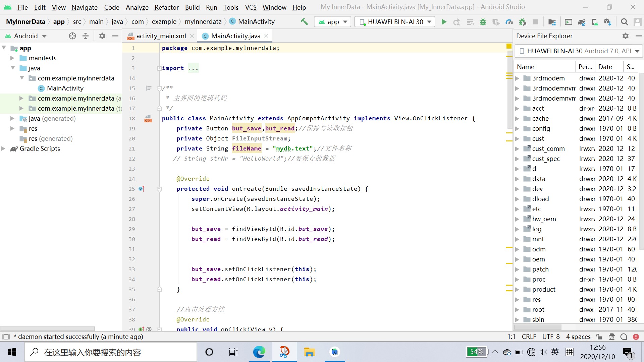Sync project with Gradle files icon
Viewport: 644px width, 362px height.
pyautogui.click(x=582, y=22)
